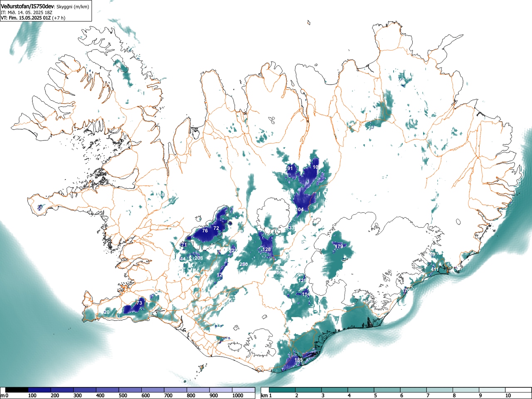Click the '600' tick label on the metre legend
The width and height of the screenshot is (532, 399).
[x=145, y=396]
